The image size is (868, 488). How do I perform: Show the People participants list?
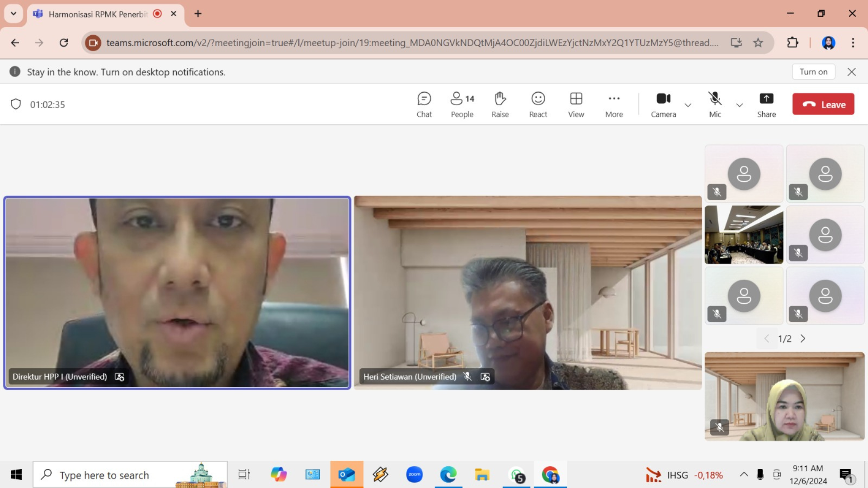coord(462,104)
